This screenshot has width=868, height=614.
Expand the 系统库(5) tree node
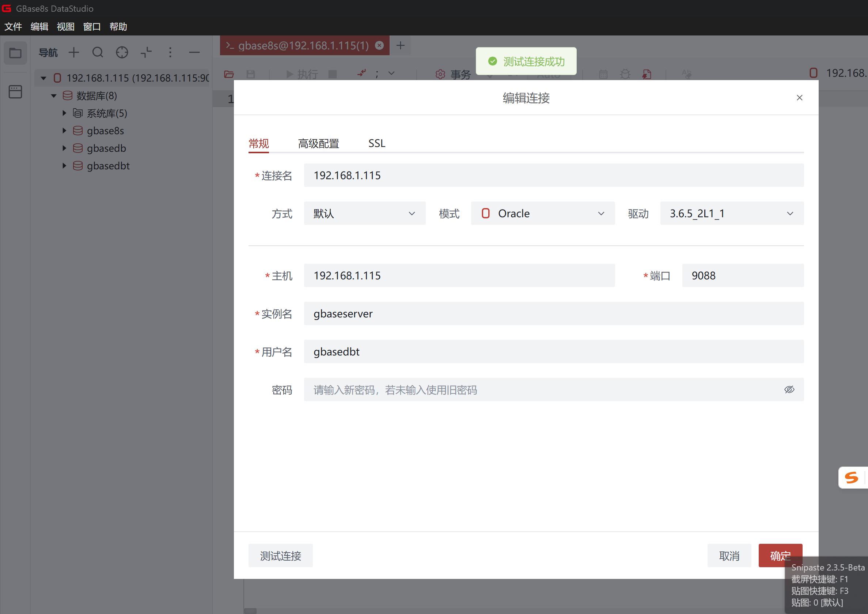(x=64, y=113)
